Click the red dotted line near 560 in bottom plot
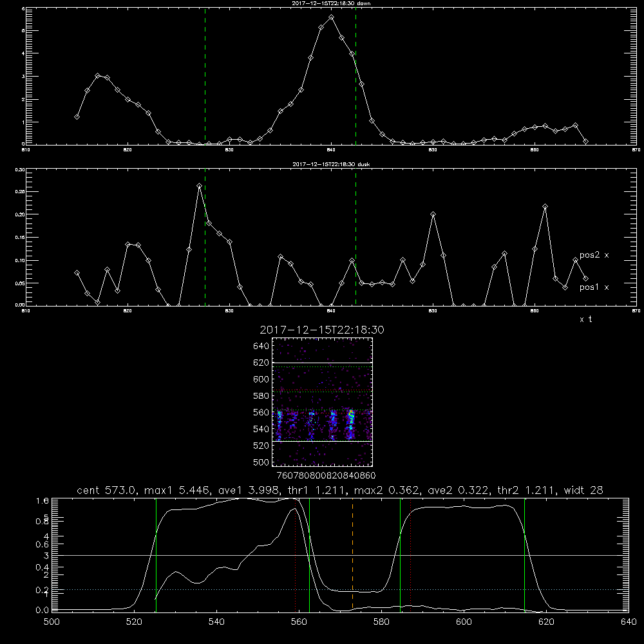The image size is (644, 644). point(296,554)
